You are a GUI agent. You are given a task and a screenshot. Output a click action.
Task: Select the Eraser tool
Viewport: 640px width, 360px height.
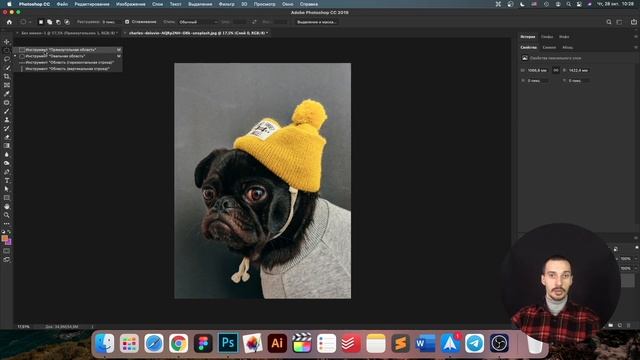[7, 137]
